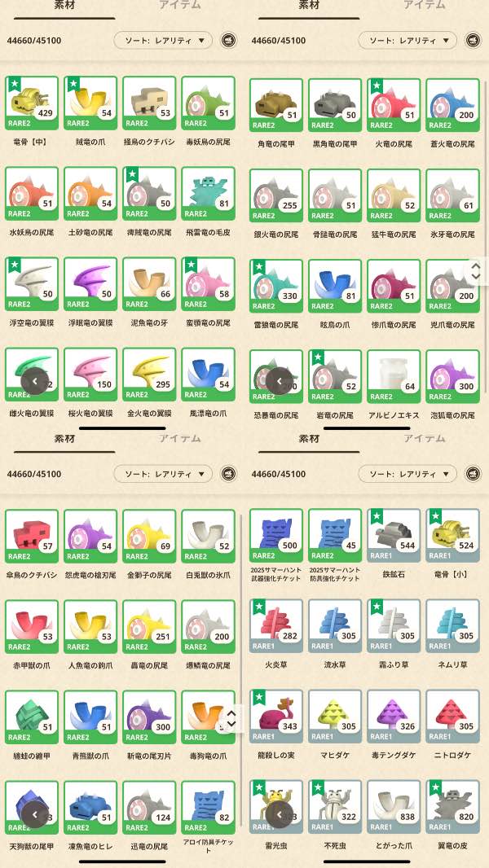
Task: Select the 竜骨【中】 item with 429 count
Action: (x=32, y=103)
